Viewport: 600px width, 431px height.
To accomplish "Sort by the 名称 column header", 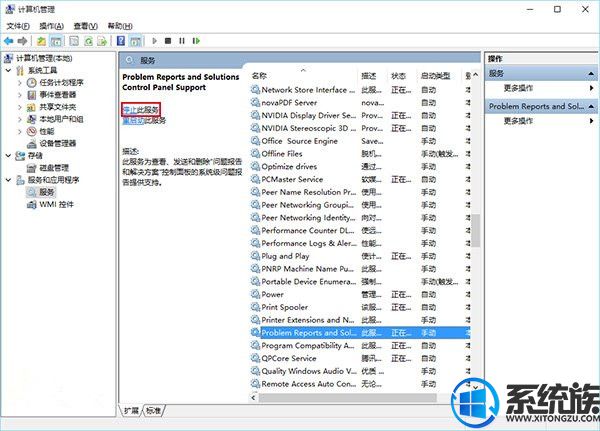I will click(303, 76).
